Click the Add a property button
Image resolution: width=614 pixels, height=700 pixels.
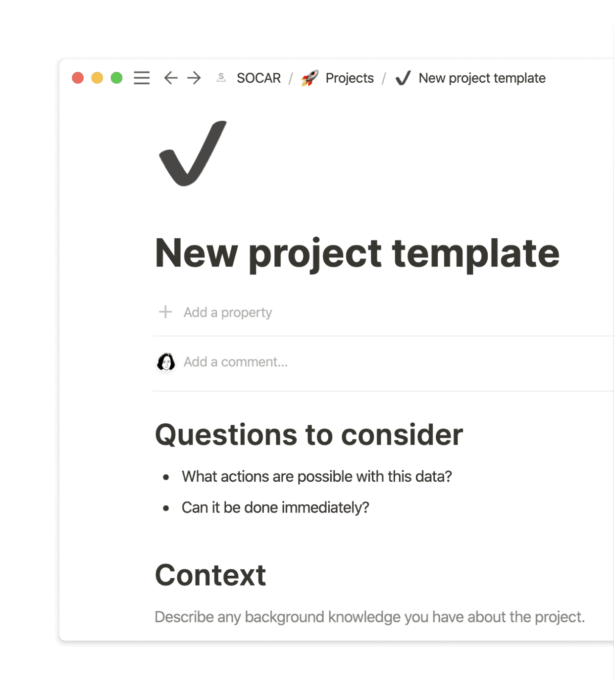228,312
